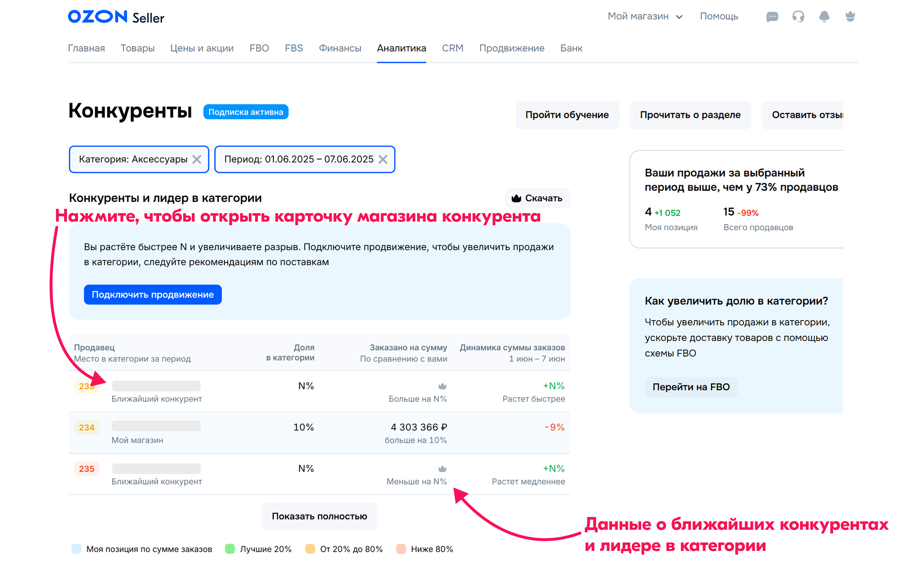The image size is (924, 562).
Task: Click Перейти на FBO button
Action: tap(691, 387)
